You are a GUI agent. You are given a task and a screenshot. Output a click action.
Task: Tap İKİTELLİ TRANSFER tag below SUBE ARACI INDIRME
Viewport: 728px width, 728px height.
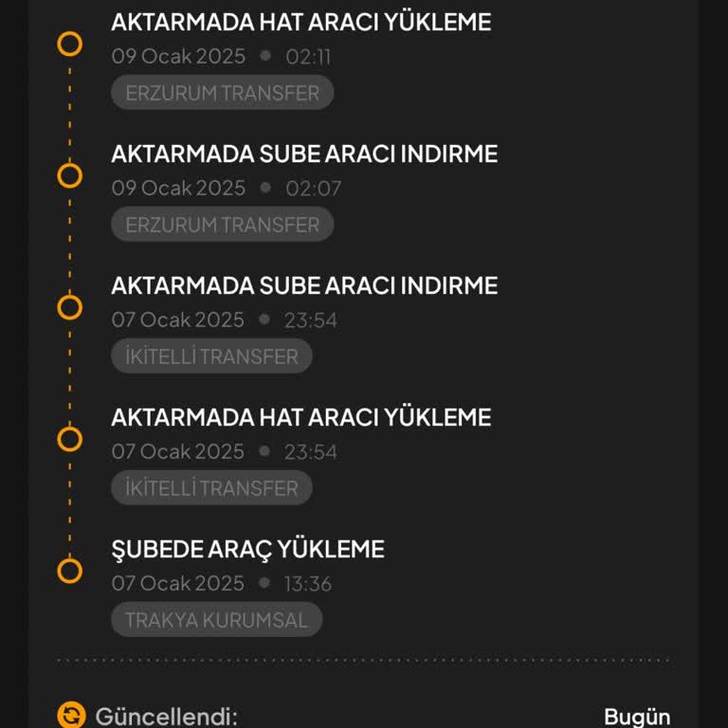(211, 356)
